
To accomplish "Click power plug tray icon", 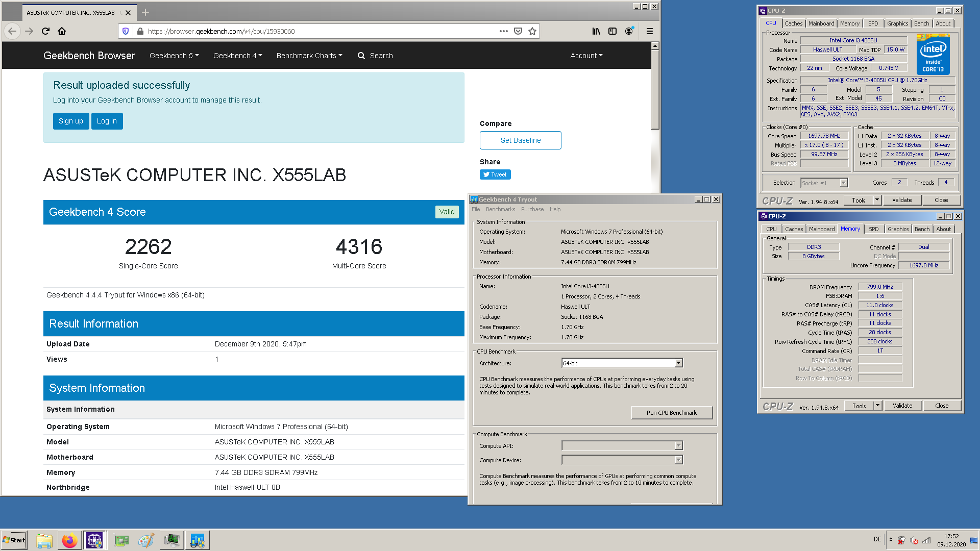I will click(901, 540).
